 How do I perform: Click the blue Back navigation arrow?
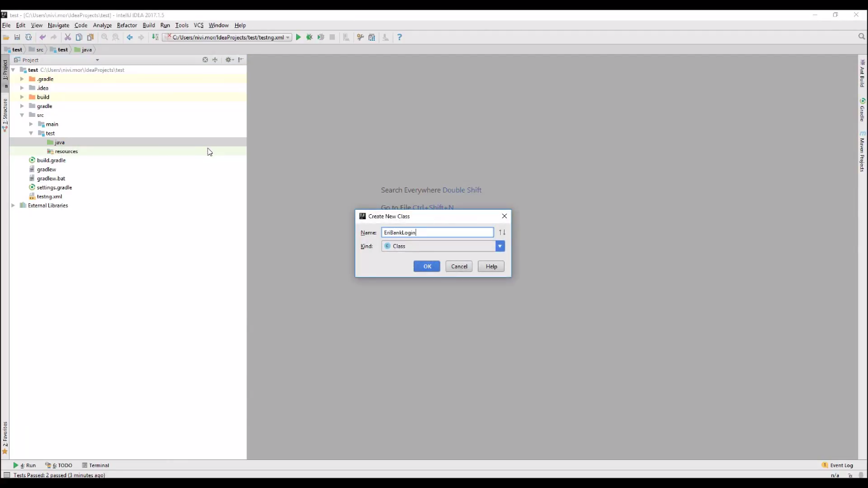pyautogui.click(x=130, y=37)
